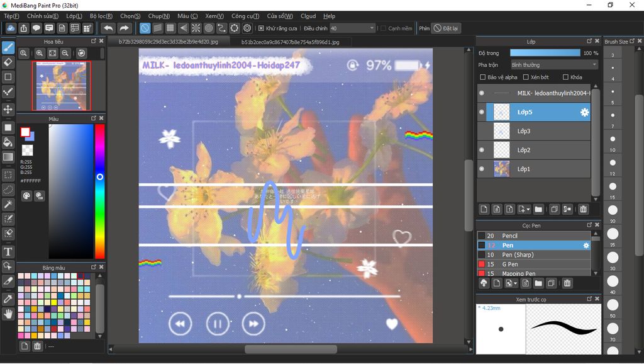Zoom in on the Navigator panel

(40, 53)
